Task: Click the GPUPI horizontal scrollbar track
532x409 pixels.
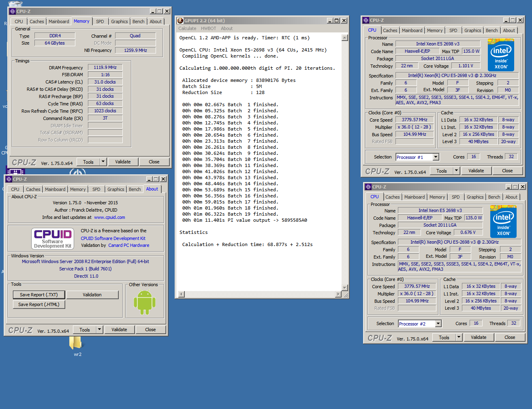Action: [259, 294]
